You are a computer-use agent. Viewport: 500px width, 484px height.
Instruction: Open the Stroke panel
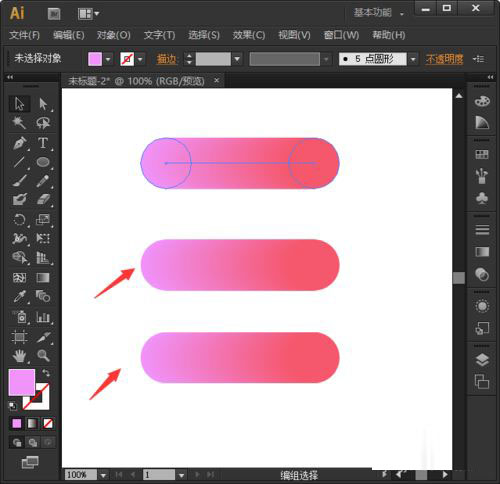point(482,230)
